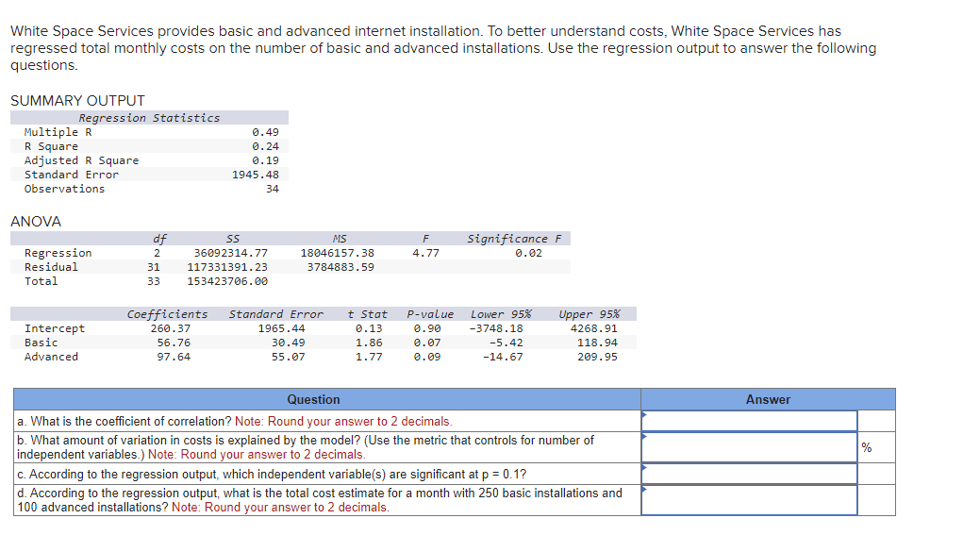Click the Significance F value 0.02
This screenshot has width=980, height=552.
point(529,253)
